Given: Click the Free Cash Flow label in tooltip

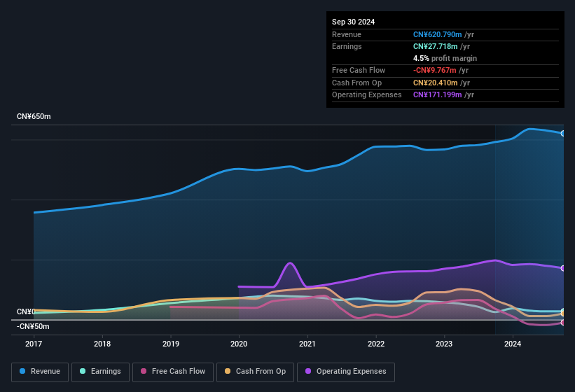Looking at the screenshot, I should point(359,70).
